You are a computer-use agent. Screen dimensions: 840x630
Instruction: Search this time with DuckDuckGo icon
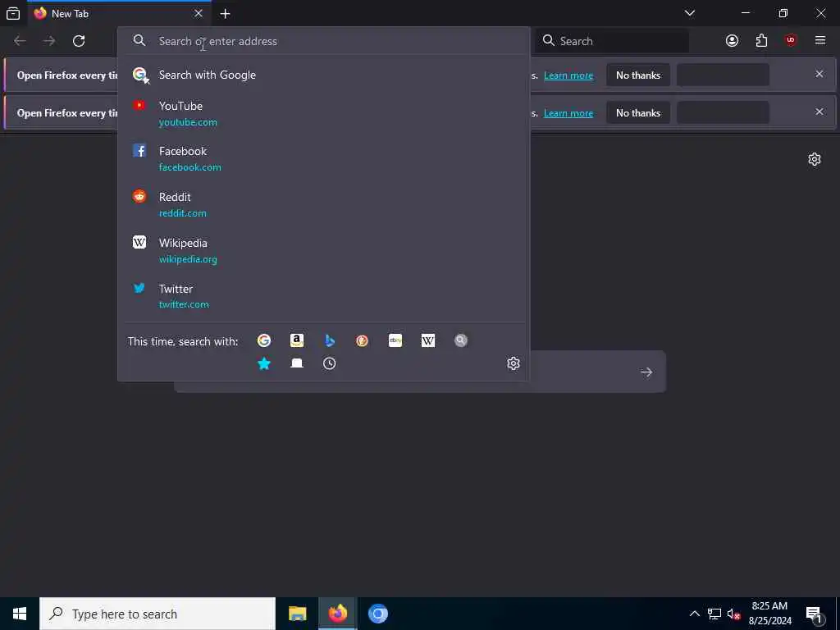tap(362, 340)
